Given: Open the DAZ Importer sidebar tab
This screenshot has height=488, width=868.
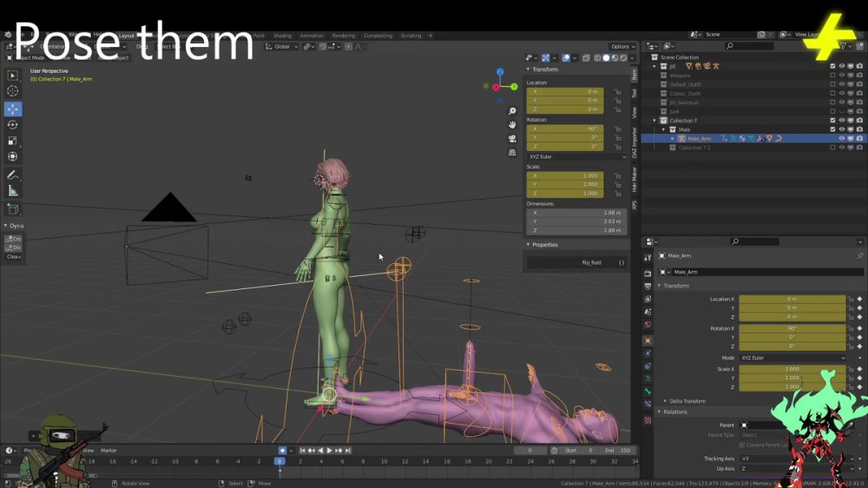Looking at the screenshot, I should pyautogui.click(x=635, y=143).
